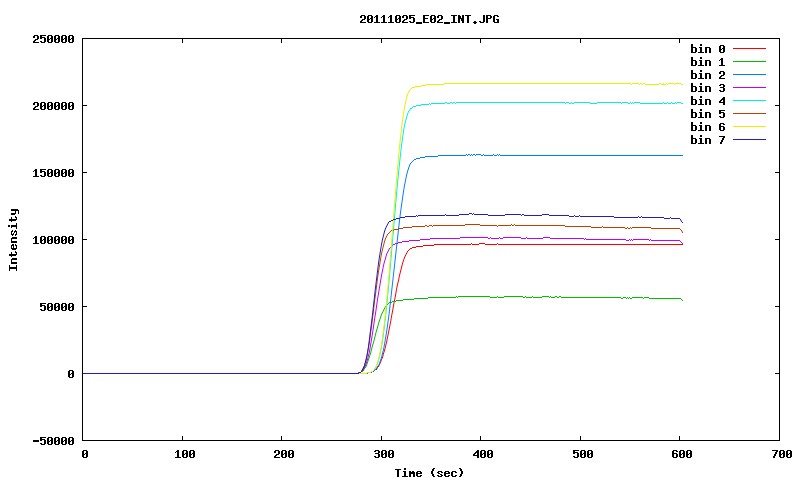Click the 'bin 2' legend label
800x480 pixels.
tap(708, 75)
